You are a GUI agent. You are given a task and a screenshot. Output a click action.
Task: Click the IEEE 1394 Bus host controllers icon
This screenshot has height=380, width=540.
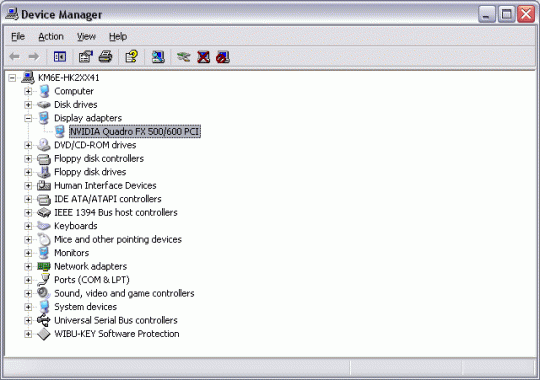tap(44, 213)
